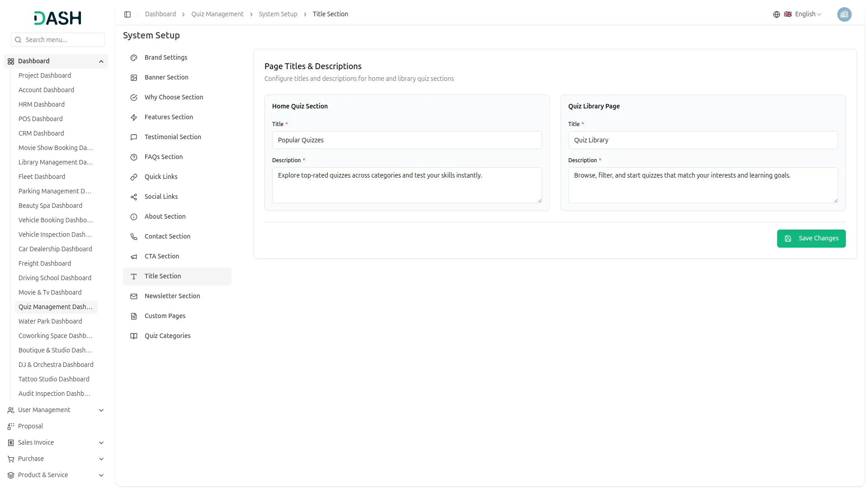The height and width of the screenshot is (488, 868).
Task: Click the Quick Links chain icon
Action: [x=134, y=177]
